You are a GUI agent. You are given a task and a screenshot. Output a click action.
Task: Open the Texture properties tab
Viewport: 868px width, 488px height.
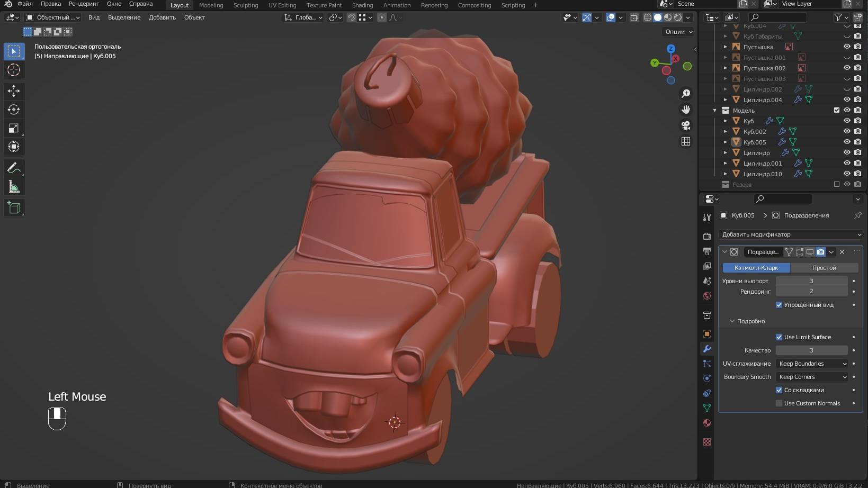pyautogui.click(x=707, y=442)
